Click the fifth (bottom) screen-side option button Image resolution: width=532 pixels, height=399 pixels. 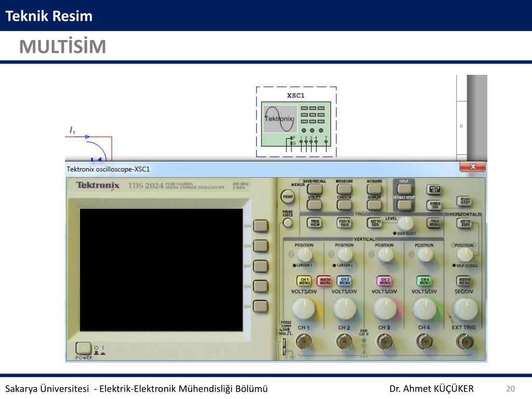tap(261, 307)
